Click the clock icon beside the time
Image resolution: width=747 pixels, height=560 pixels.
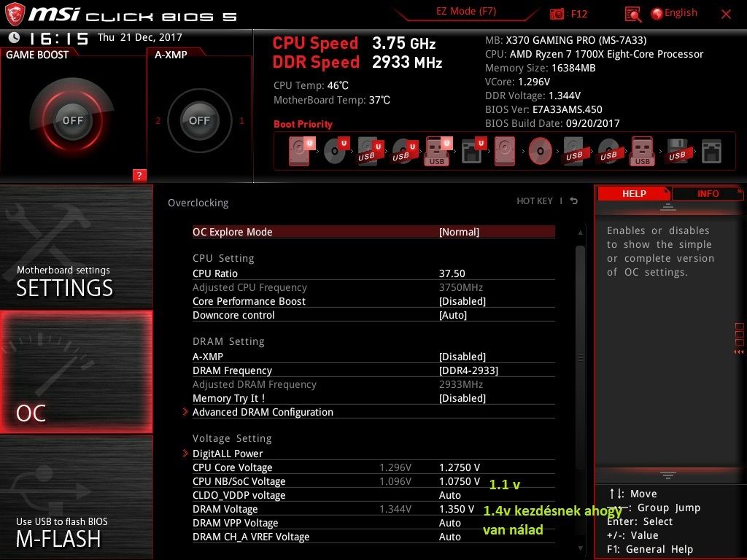click(15, 37)
